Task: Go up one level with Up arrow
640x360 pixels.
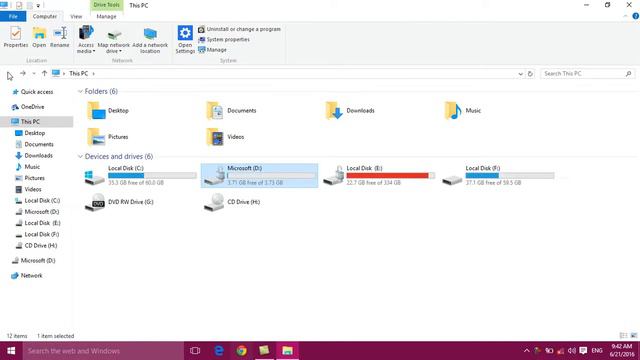Action: [44, 73]
